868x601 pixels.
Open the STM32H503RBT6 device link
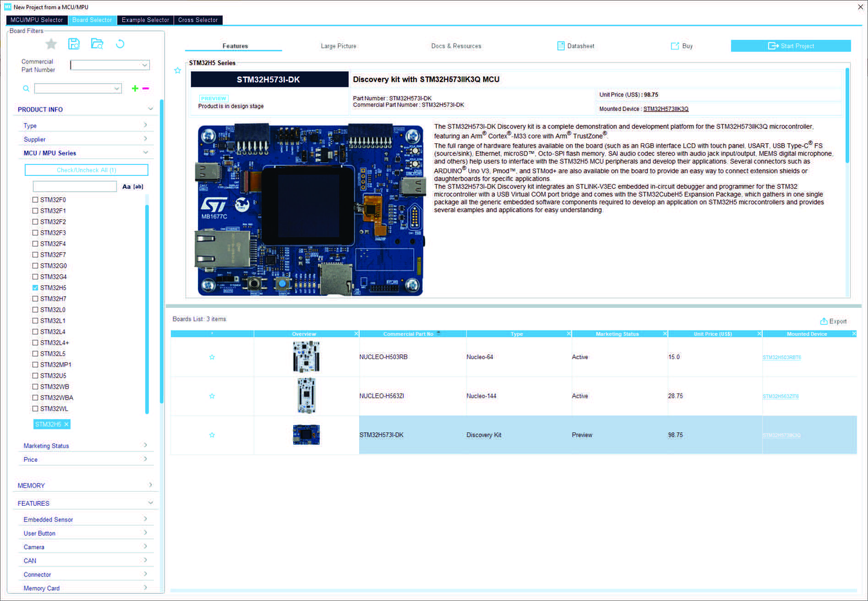781,358
